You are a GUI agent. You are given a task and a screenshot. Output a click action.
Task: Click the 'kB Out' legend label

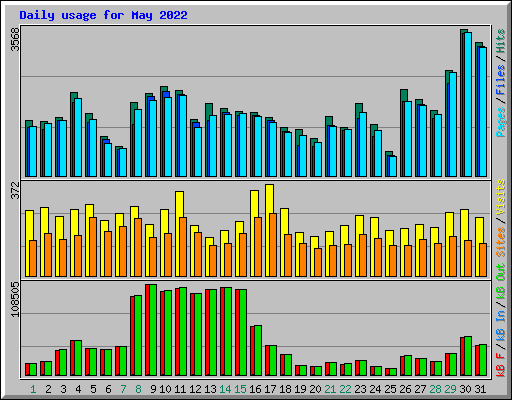point(501,282)
